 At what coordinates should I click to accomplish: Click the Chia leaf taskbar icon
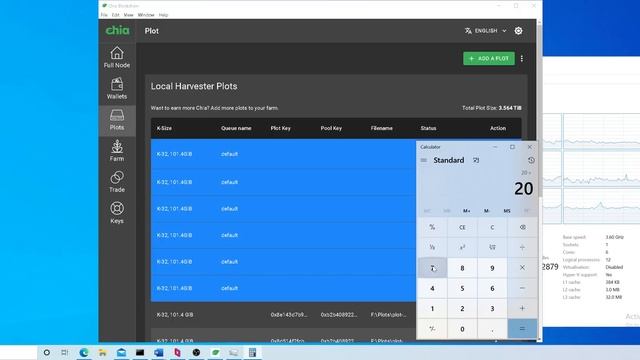(215, 353)
